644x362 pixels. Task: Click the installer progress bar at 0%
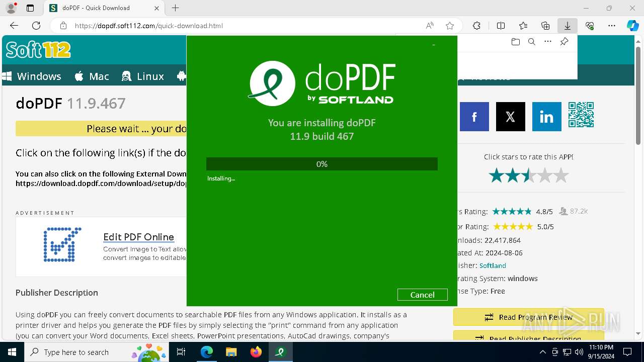[322, 164]
